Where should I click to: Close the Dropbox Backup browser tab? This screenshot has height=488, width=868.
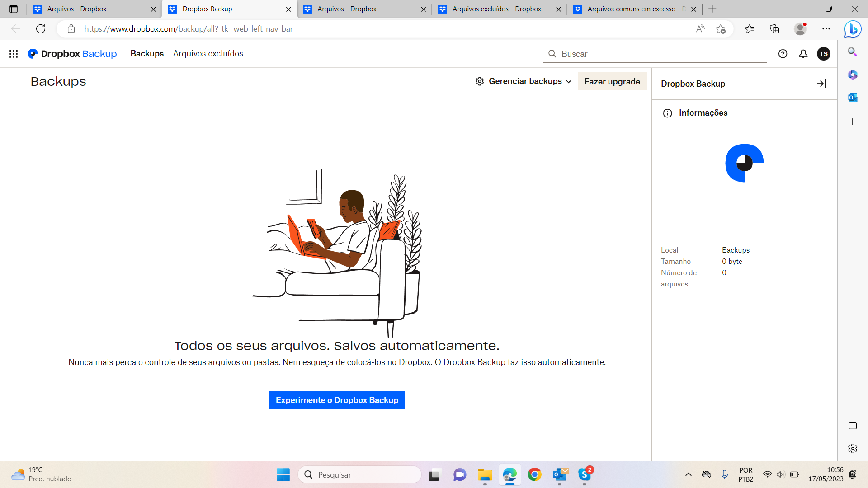pyautogui.click(x=288, y=9)
